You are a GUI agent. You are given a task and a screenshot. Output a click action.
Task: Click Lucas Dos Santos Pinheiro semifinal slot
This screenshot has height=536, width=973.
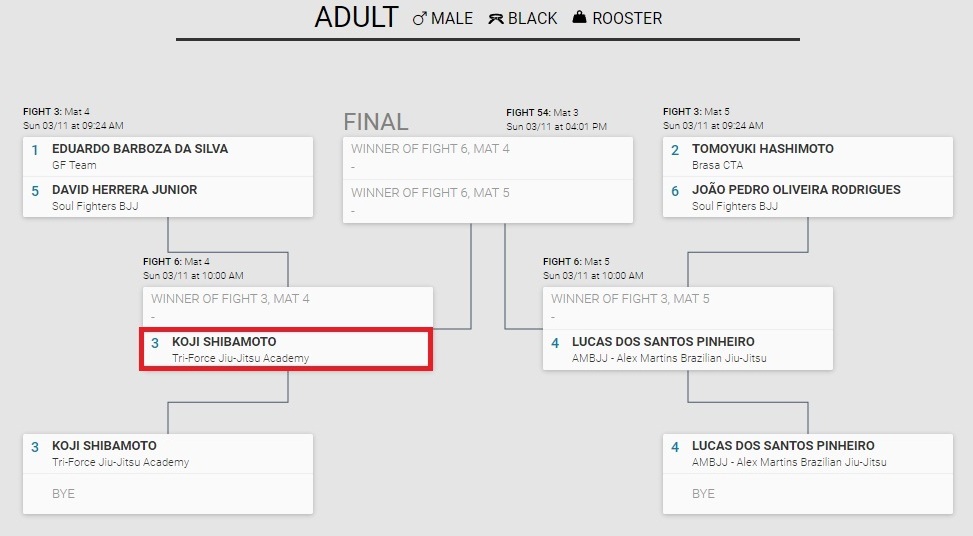[x=688, y=349]
